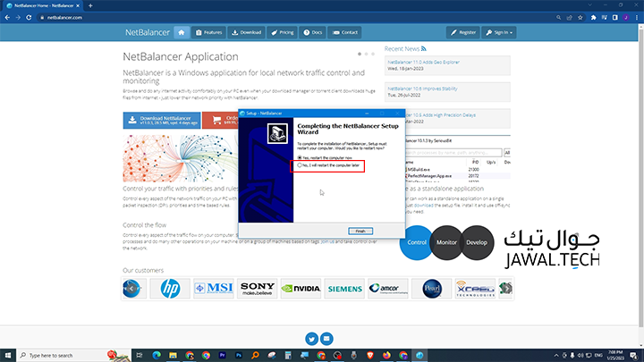644x362 pixels.
Task: Launch Microsoft Edge from the taskbar
Action: click(x=157, y=356)
